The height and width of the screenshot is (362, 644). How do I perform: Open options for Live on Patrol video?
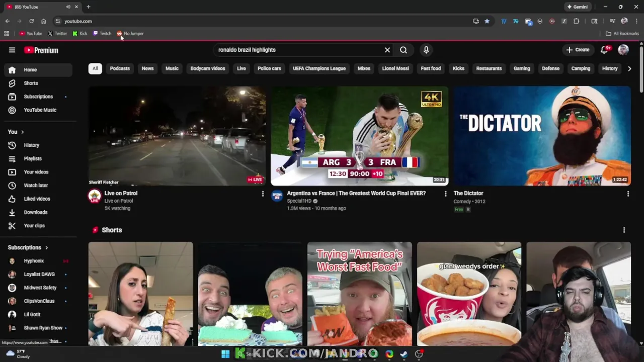(x=263, y=194)
